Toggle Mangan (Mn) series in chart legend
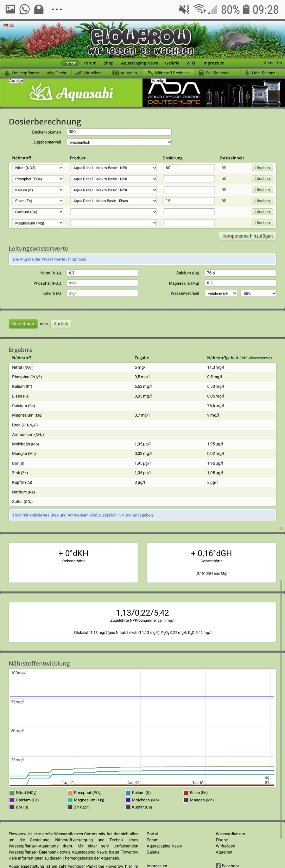 pos(186,800)
